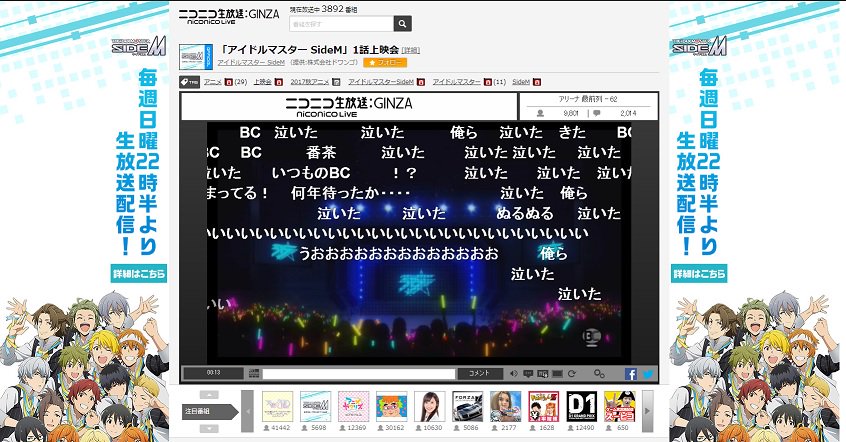Open the 詳細 details link next to title
This screenshot has height=442, width=846.
point(411,50)
